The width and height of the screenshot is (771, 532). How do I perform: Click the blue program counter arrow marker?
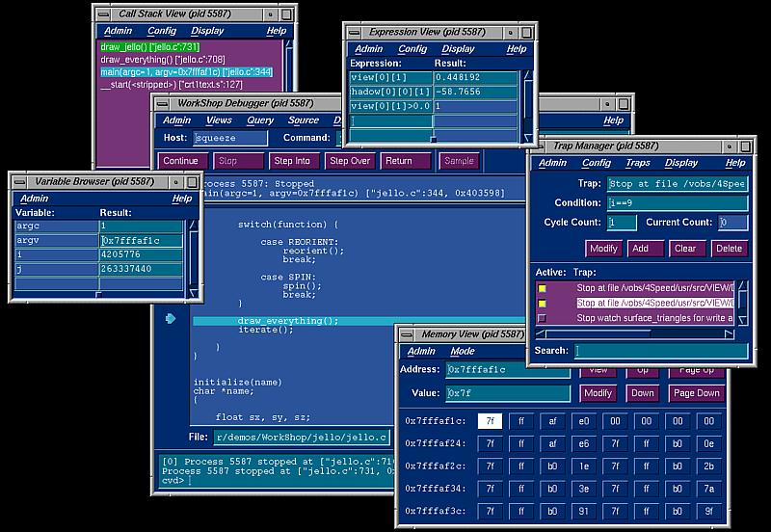point(170,319)
